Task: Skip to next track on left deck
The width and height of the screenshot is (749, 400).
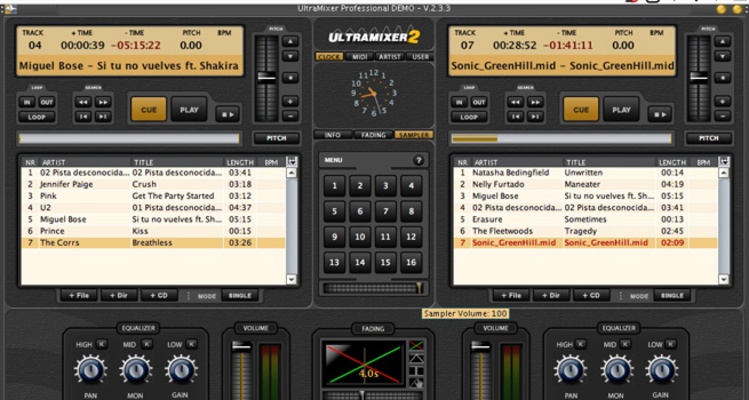Action: click(x=103, y=117)
